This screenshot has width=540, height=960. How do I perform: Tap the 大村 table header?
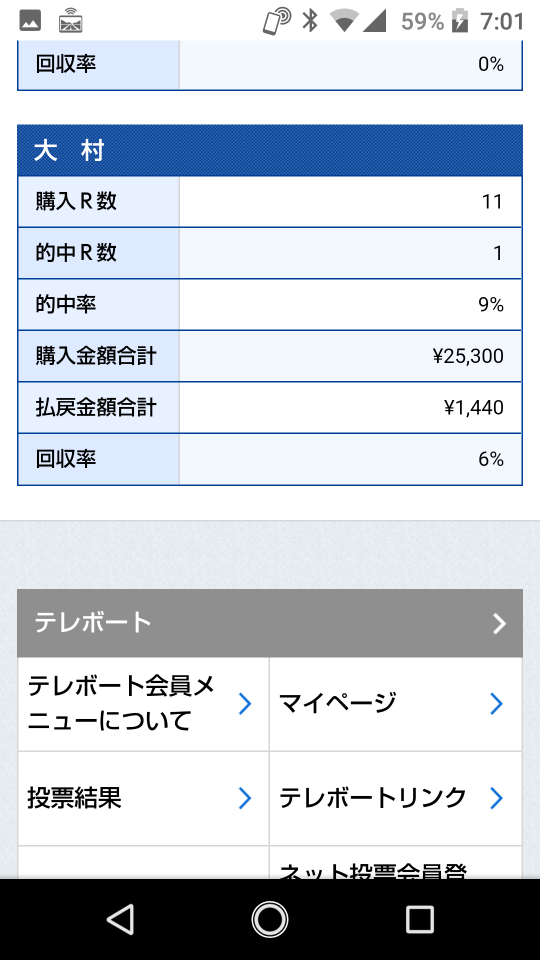270,151
